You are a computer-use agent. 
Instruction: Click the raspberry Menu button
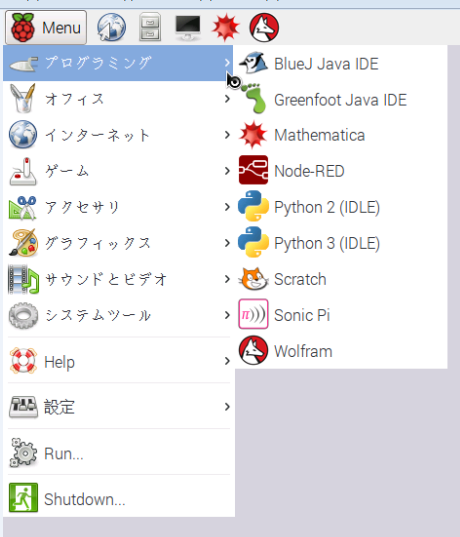(46, 27)
